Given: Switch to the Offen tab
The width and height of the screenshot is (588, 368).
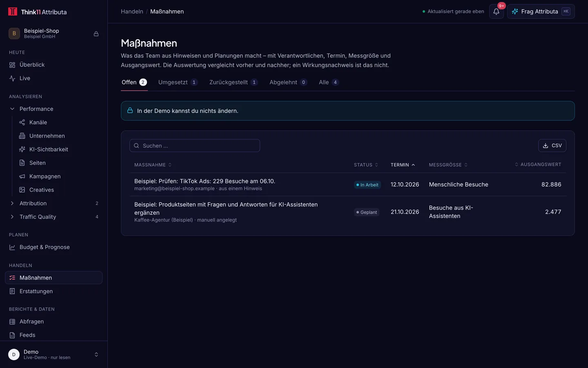Looking at the screenshot, I should 134,82.
